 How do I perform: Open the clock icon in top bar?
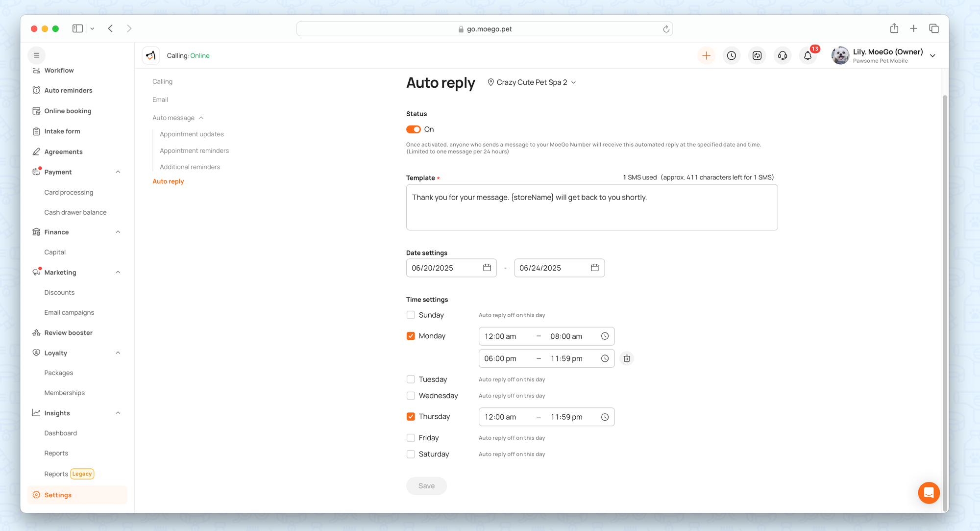(x=732, y=56)
